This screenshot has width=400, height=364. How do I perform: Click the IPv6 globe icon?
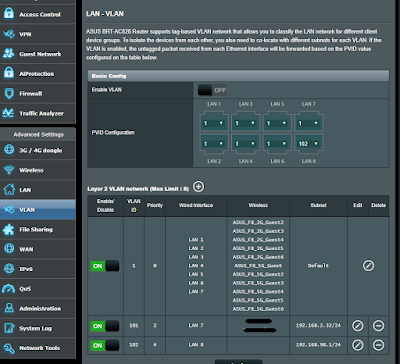(9, 269)
